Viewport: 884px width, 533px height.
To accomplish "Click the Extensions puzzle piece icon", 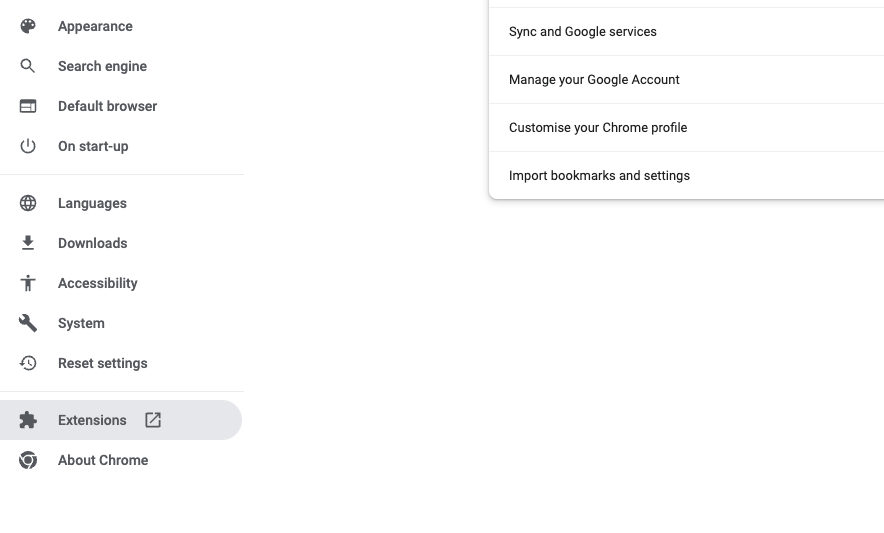I will 28,420.
